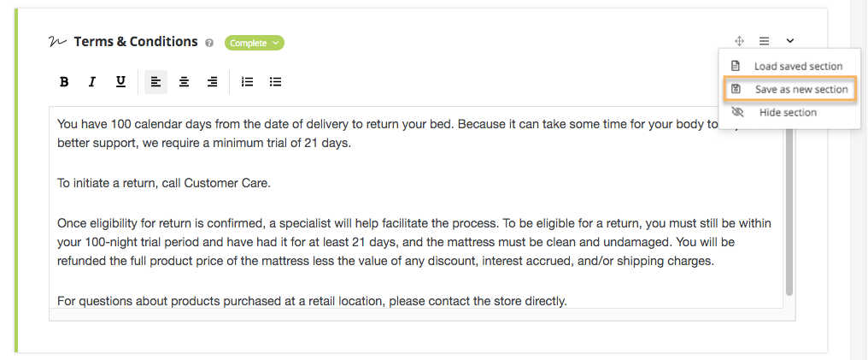Click the help question mark icon

click(x=209, y=43)
